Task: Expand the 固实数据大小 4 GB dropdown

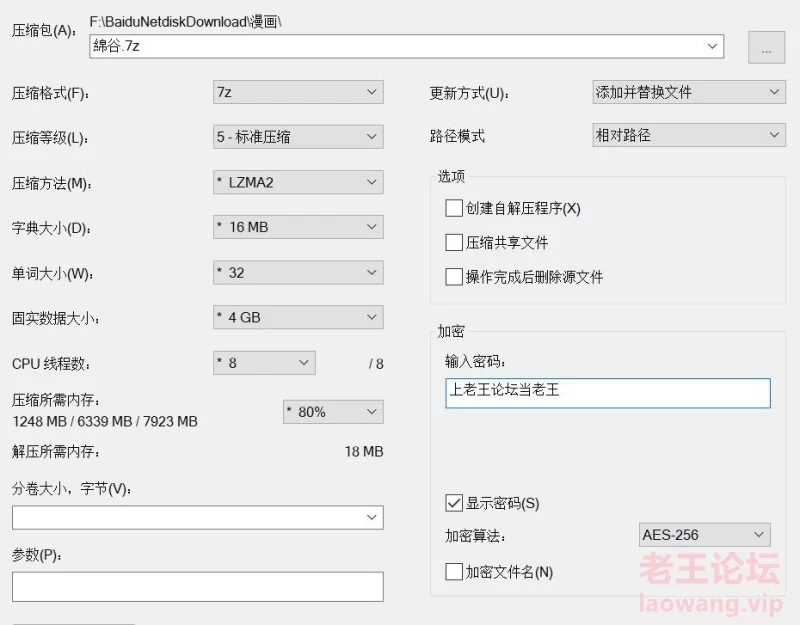Action: (x=298, y=317)
